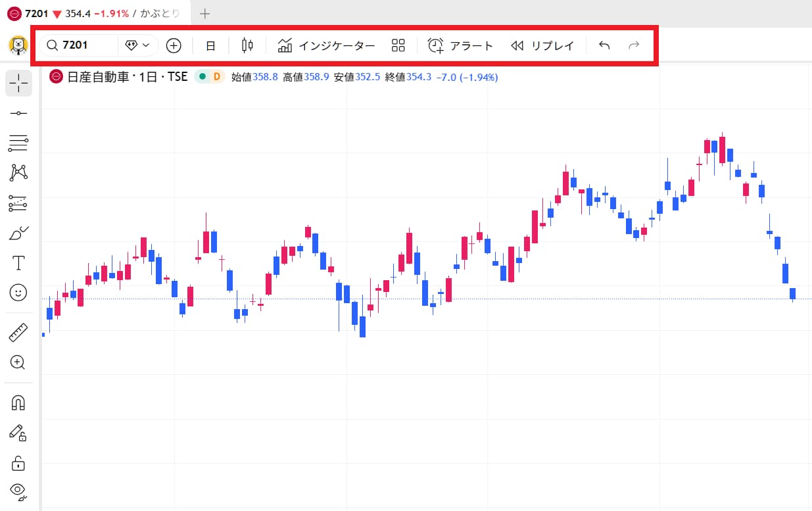812x511 pixels.
Task: Toggle magnet mode on the sidebar
Action: coord(18,402)
